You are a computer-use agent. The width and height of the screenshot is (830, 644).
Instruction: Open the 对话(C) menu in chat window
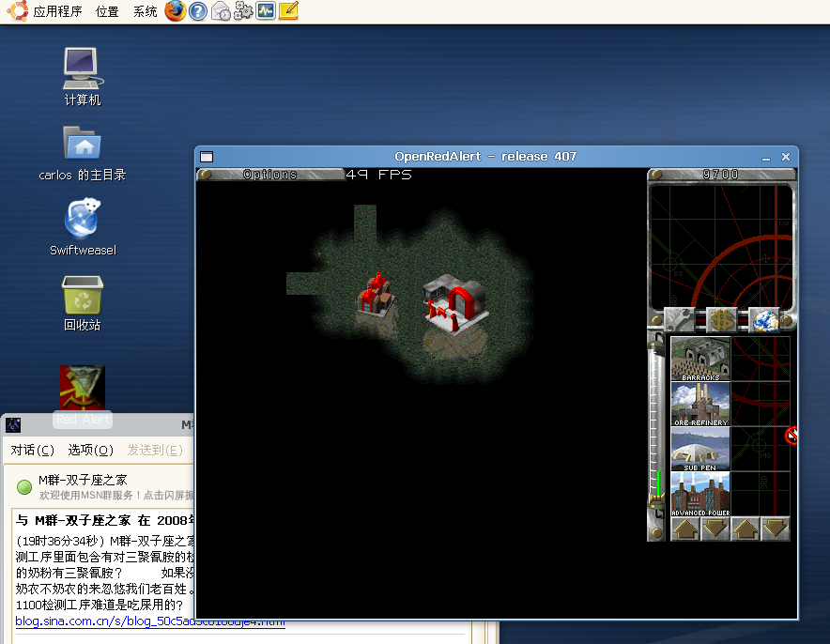click(x=32, y=450)
